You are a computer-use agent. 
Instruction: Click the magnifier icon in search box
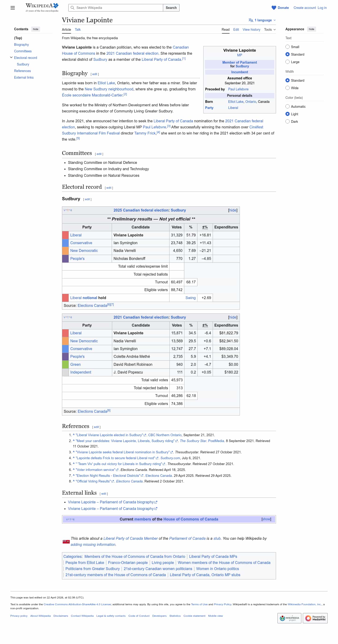73,8
